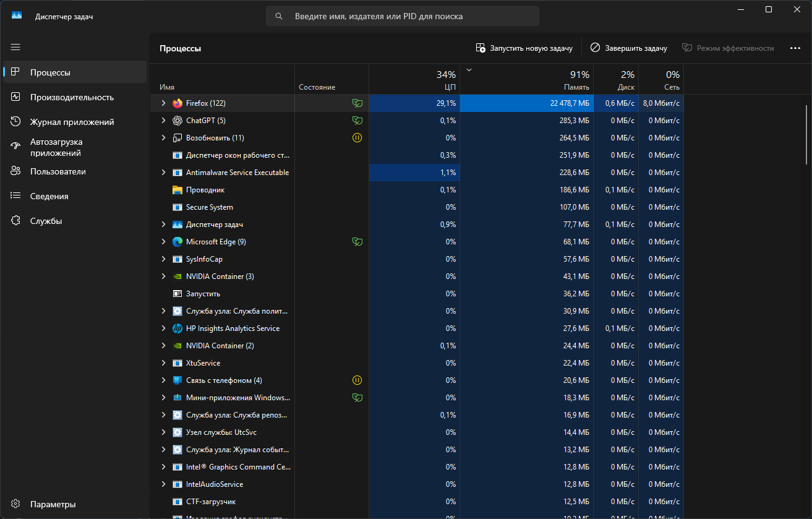
Task: Sort by Память column header
Action: [527, 79]
